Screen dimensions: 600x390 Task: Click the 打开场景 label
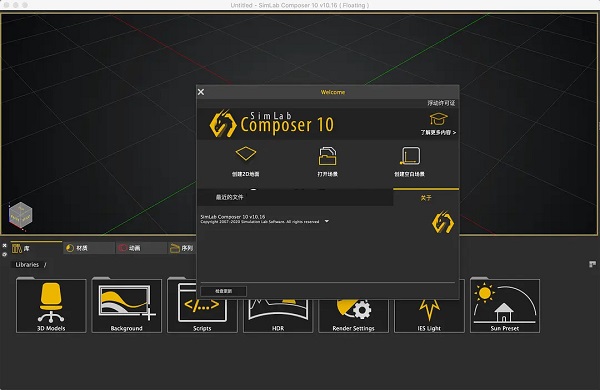[x=328, y=174]
